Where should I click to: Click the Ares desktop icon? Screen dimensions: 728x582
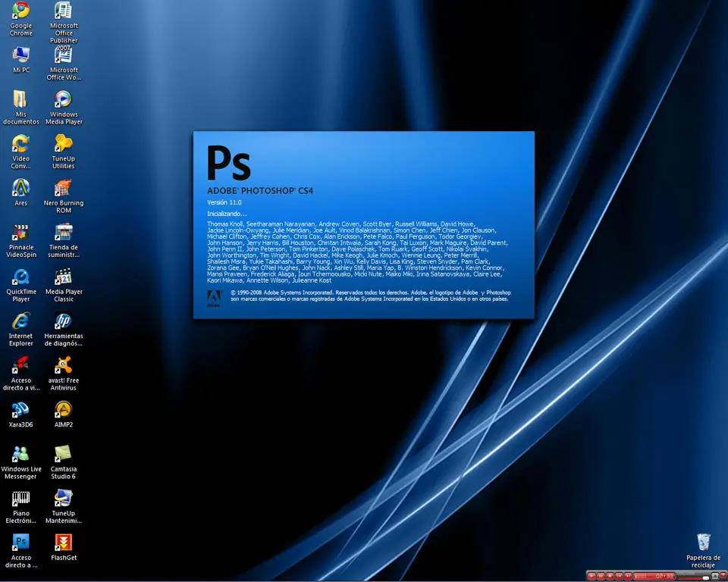[21, 192]
